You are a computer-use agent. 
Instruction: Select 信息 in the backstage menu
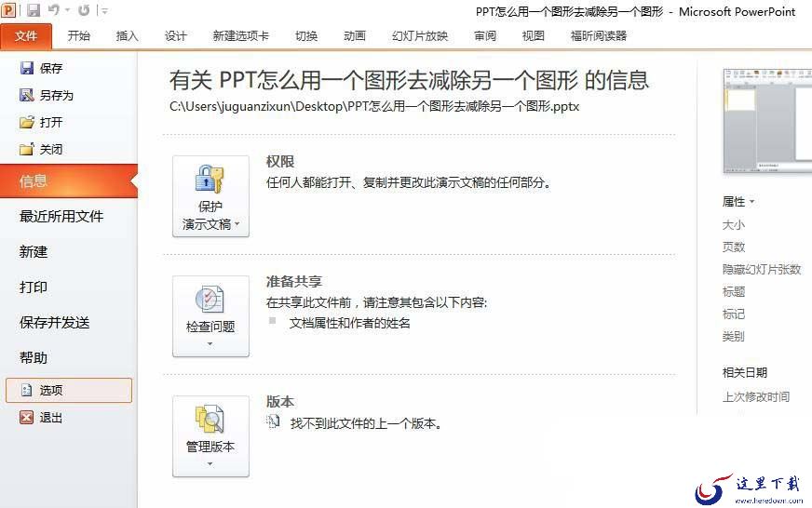click(69, 181)
